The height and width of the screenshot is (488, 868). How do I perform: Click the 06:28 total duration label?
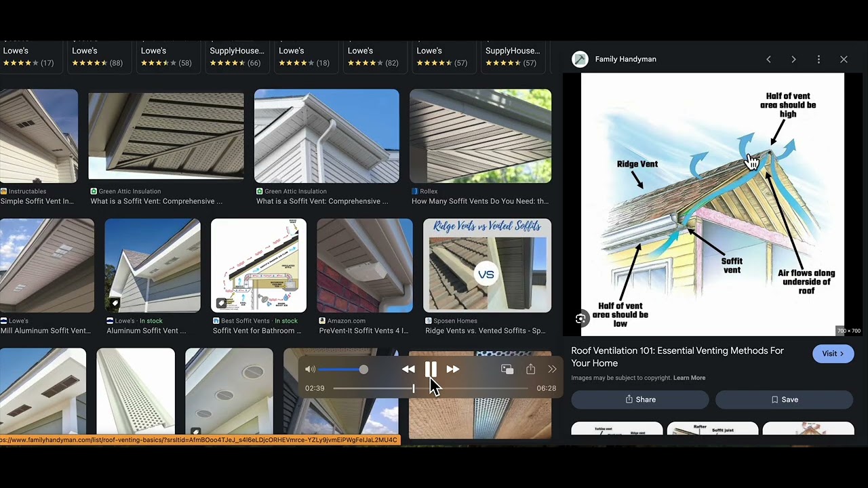click(x=546, y=388)
